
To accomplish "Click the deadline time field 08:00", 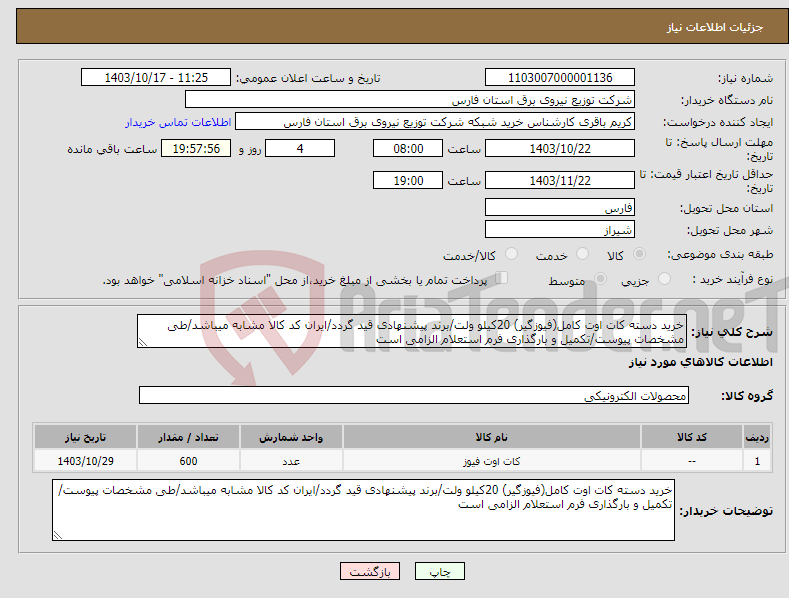I will pos(408,148).
